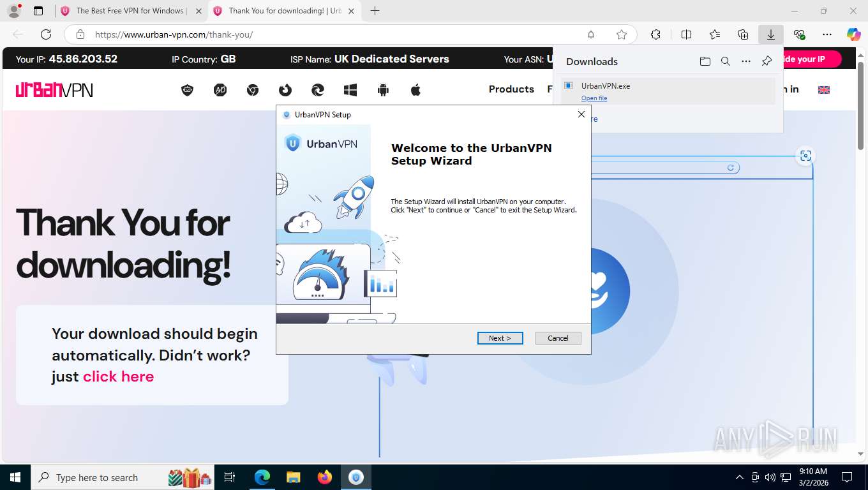Click the browser Downloads toolbar button
This screenshot has height=490, width=868.
[770, 34]
